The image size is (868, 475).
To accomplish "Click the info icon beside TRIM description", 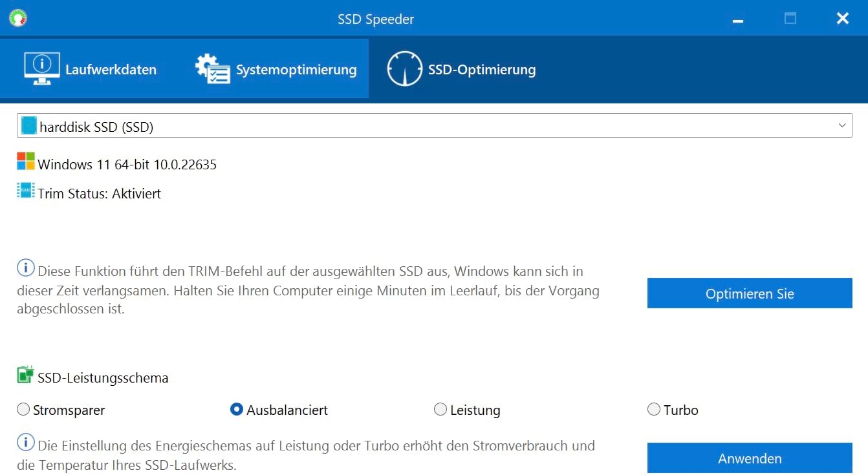I will [x=26, y=268].
